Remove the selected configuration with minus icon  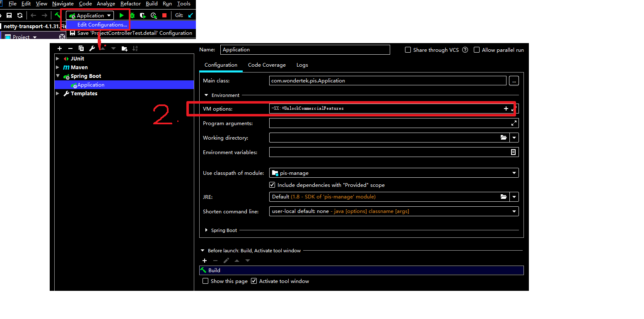[x=70, y=48]
